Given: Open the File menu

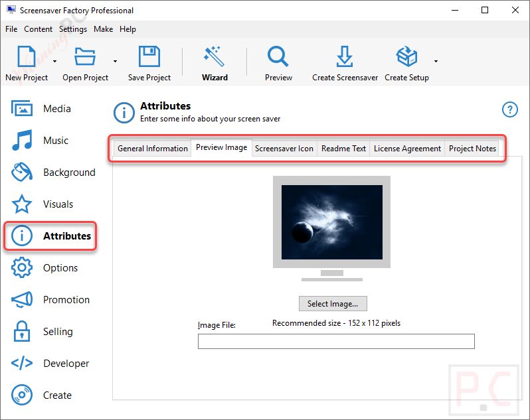Looking at the screenshot, I should coord(11,29).
